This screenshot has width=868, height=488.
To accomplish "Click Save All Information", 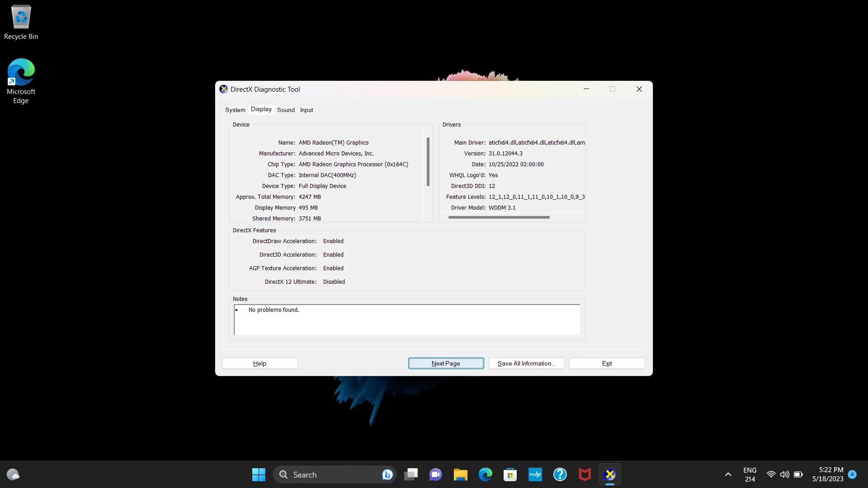I will tap(526, 363).
